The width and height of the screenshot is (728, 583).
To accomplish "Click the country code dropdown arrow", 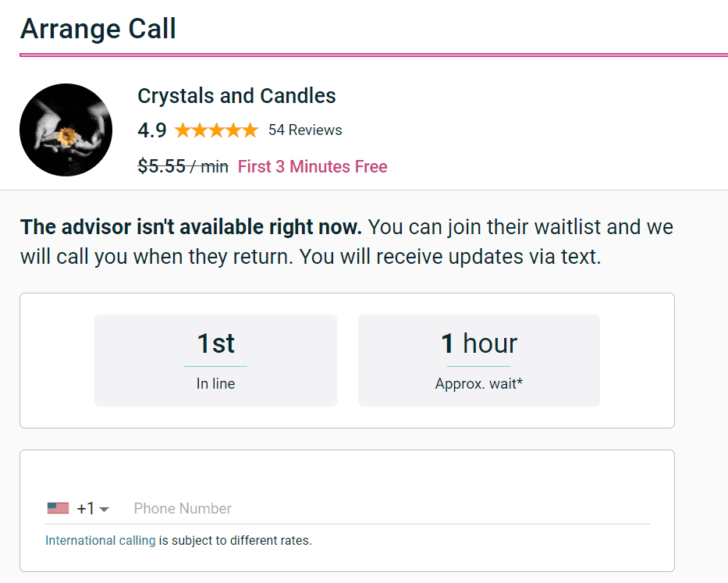I will pyautogui.click(x=105, y=510).
